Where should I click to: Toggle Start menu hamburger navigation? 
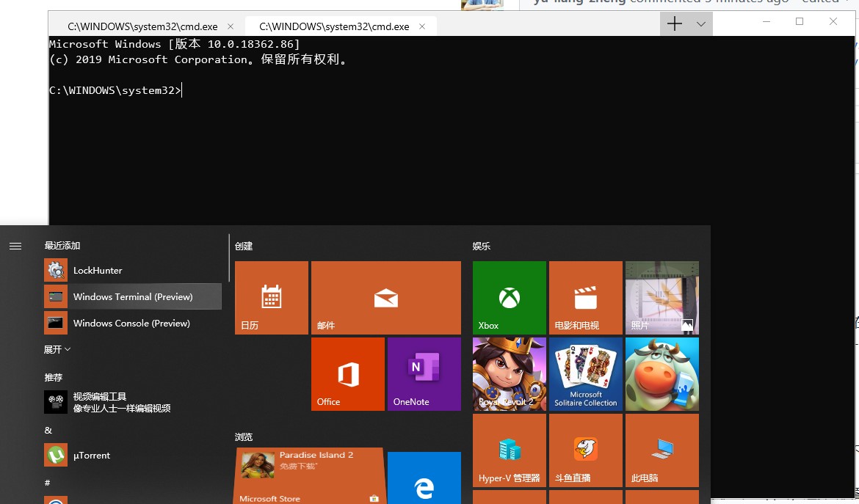click(x=15, y=246)
